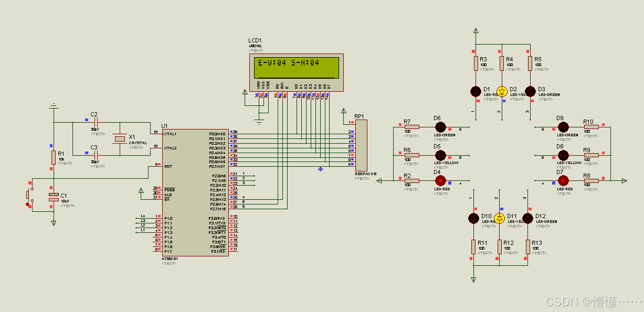
Task: Select the LCD1 display screen showing E-W:04
Action: point(297,68)
